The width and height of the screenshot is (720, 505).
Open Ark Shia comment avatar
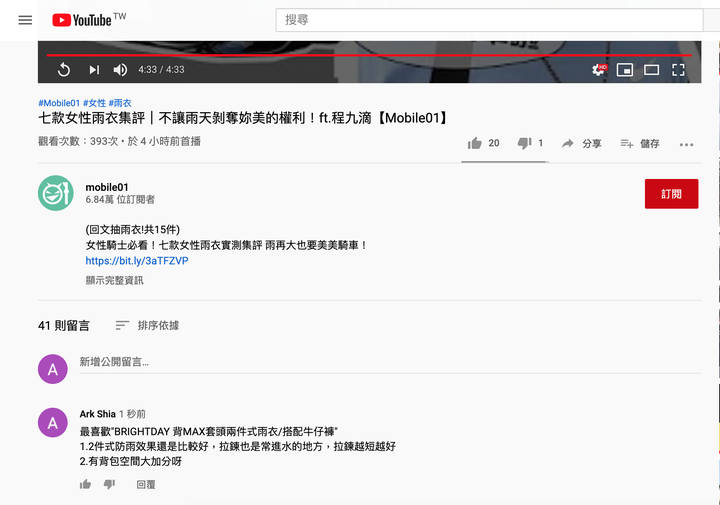[53, 422]
